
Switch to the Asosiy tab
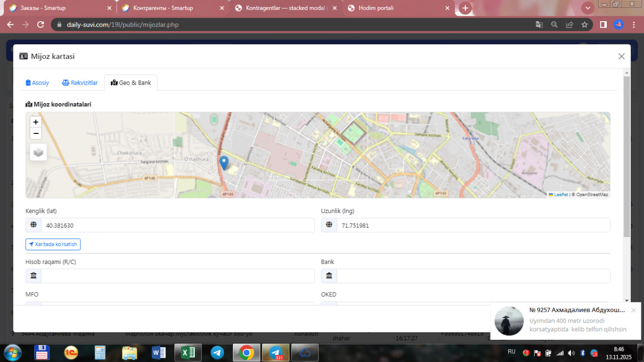[x=37, y=83]
